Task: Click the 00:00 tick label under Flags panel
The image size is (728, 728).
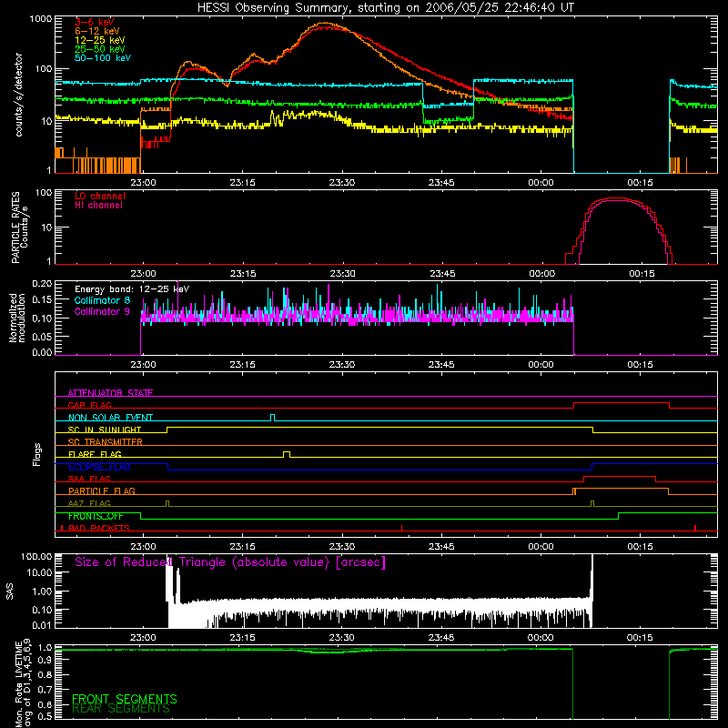Action: [x=541, y=547]
